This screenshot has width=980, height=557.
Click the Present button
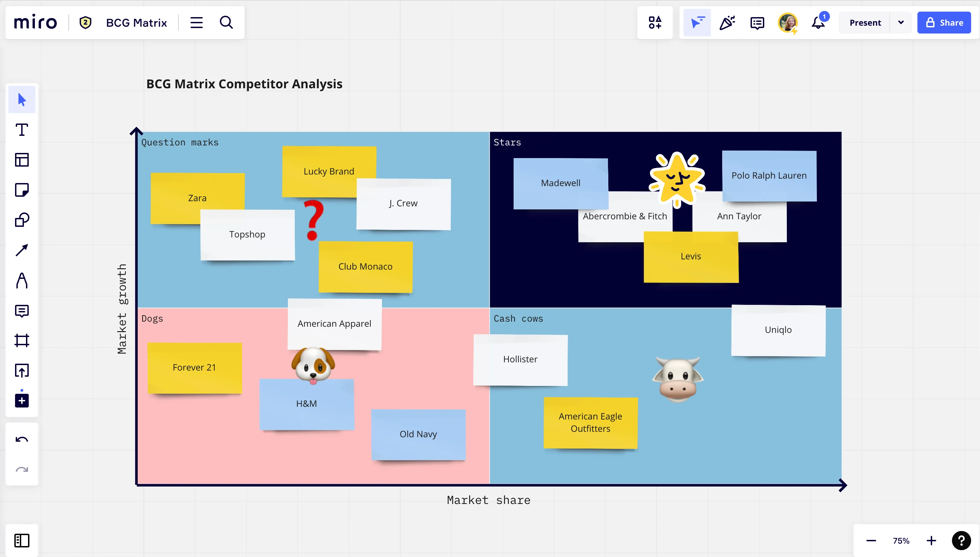click(x=865, y=23)
